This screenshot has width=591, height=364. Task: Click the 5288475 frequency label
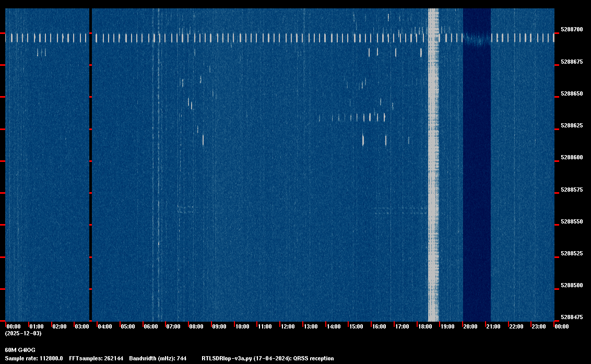572,317
